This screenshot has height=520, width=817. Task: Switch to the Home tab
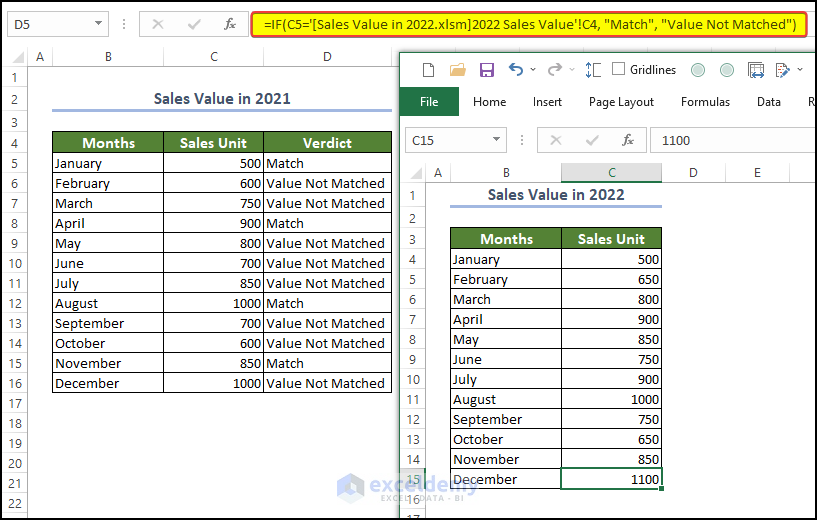click(489, 102)
